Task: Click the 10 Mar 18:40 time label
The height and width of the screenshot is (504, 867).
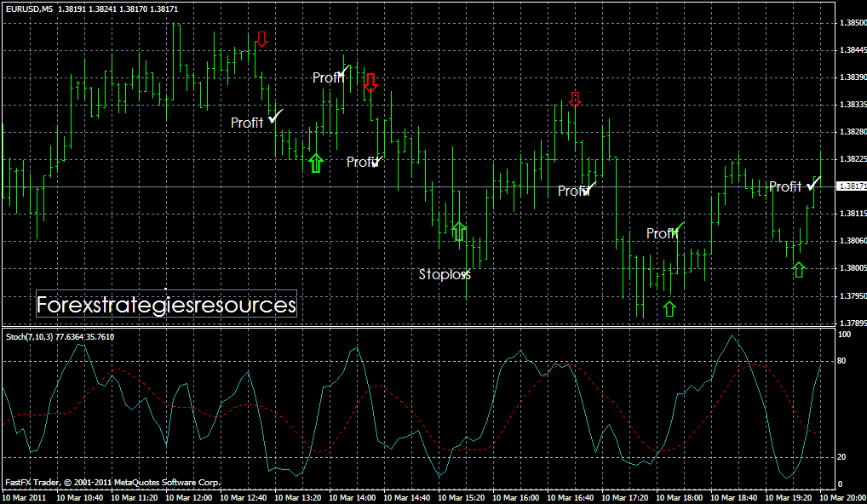Action: (734, 498)
